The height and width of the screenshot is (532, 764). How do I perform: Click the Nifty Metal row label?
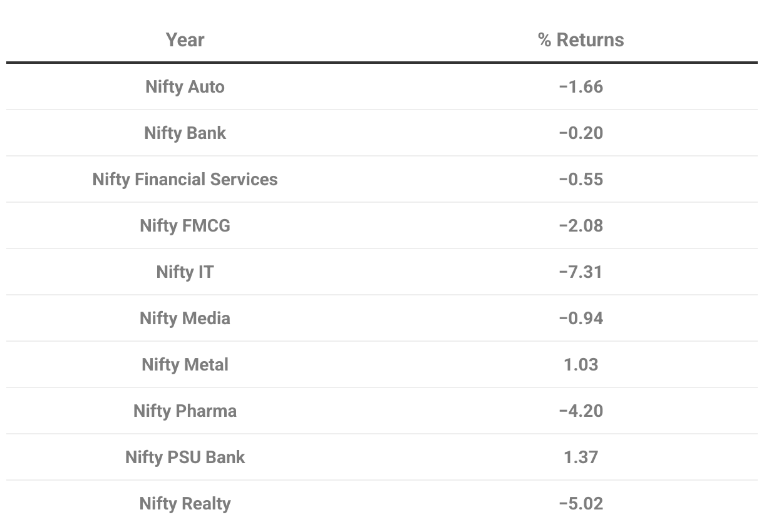coord(185,364)
